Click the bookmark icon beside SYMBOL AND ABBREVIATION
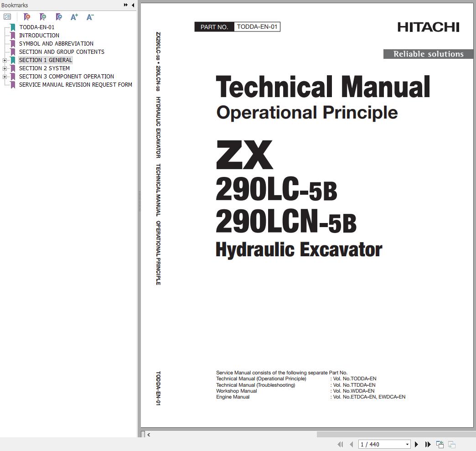Image resolution: width=476 pixels, height=451 pixels. (x=13, y=44)
